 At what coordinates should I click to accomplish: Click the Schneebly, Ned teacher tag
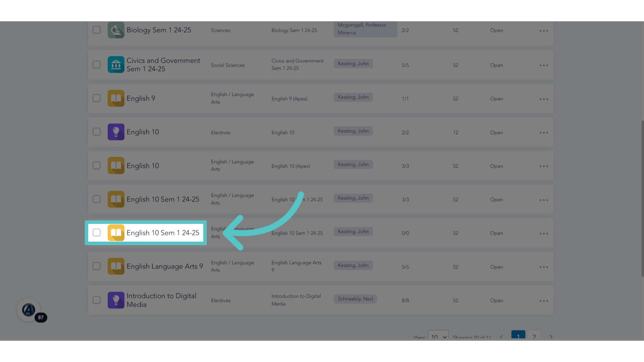click(355, 299)
